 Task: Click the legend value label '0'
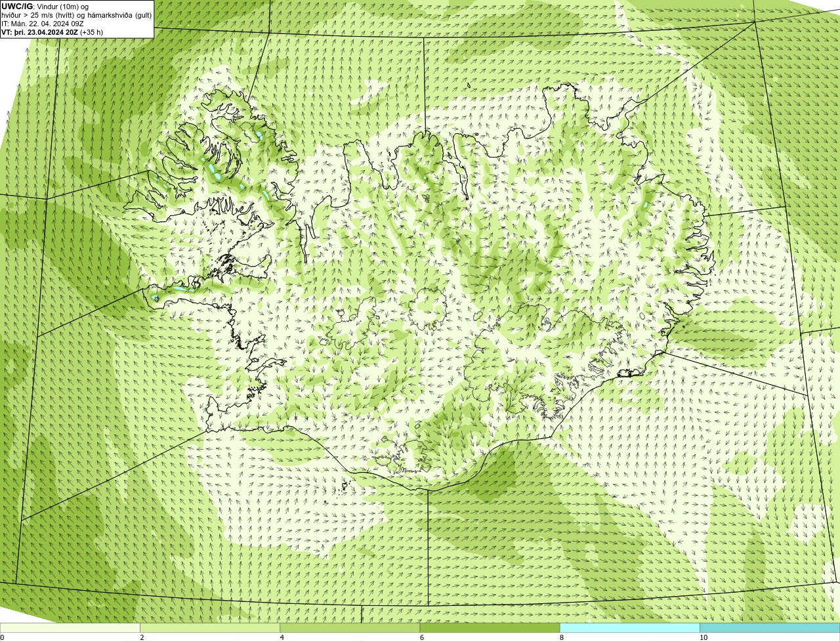tap(2, 637)
